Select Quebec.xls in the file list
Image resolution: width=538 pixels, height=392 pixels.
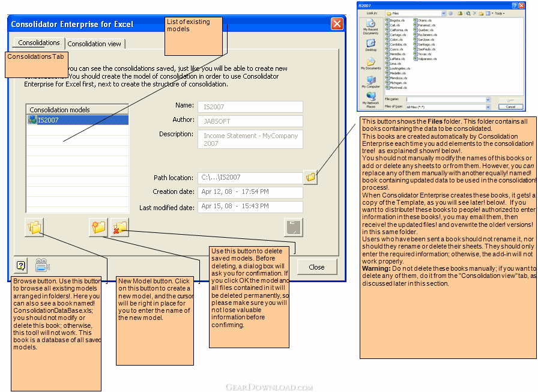coord(423,30)
